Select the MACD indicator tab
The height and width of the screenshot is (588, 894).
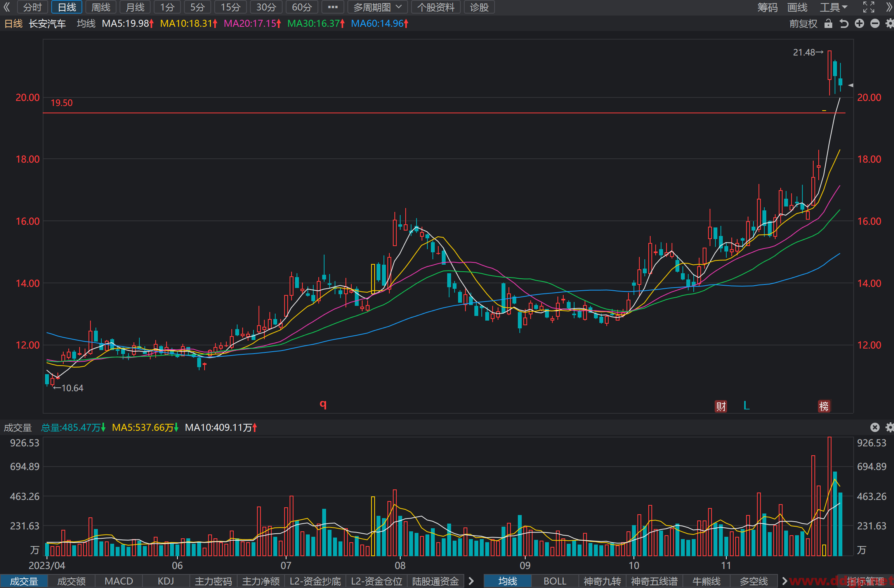point(119,581)
